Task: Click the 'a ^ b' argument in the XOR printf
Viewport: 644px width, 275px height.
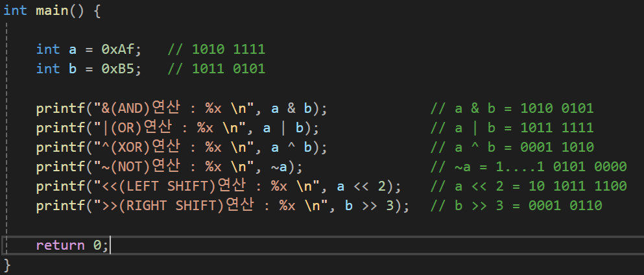Action: click(292, 147)
